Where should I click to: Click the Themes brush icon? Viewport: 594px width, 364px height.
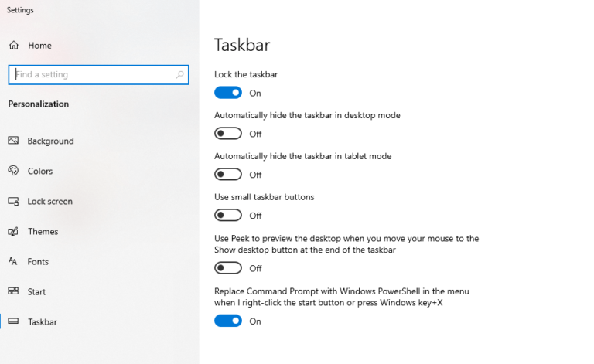point(13,231)
